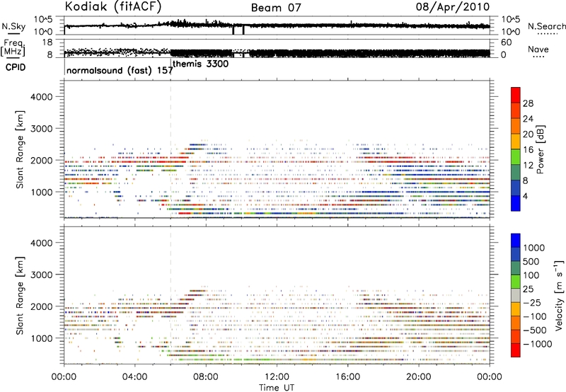Click the "12:00" time tick label
Viewport: 566px width, 392px height.
tap(277, 377)
